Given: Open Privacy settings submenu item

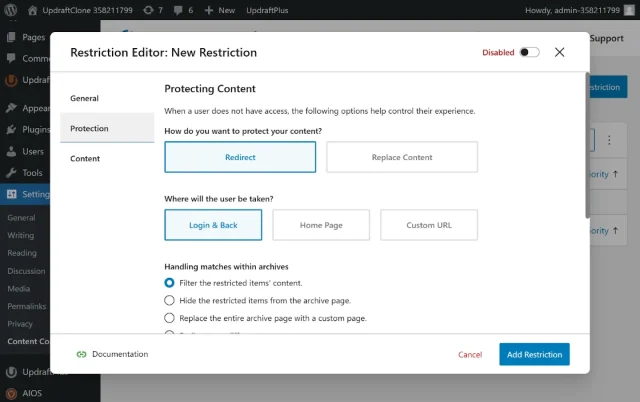Looking at the screenshot, I should [x=20, y=324].
